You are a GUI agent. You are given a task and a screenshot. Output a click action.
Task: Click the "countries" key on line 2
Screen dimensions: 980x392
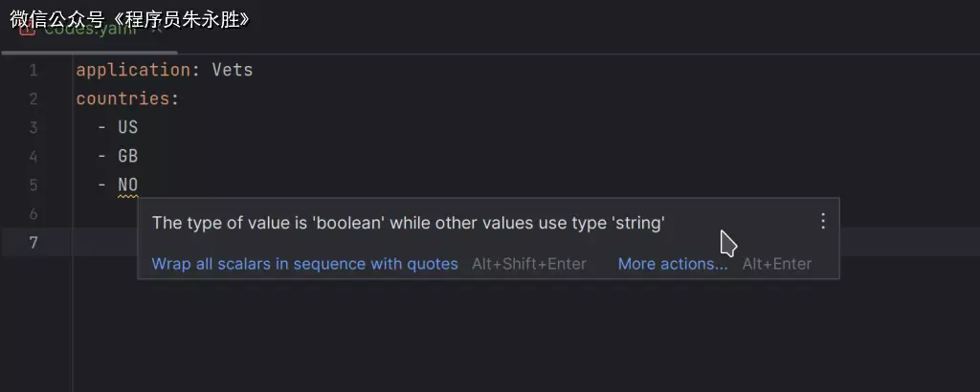click(122, 98)
